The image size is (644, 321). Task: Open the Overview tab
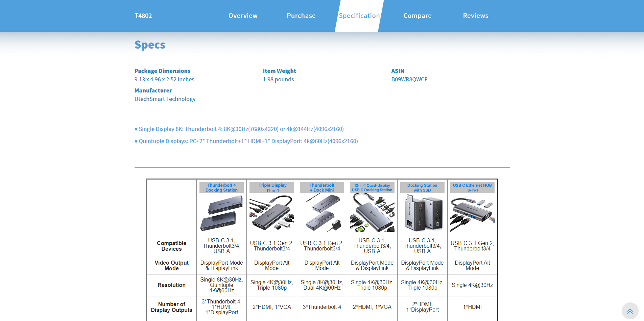point(243,16)
